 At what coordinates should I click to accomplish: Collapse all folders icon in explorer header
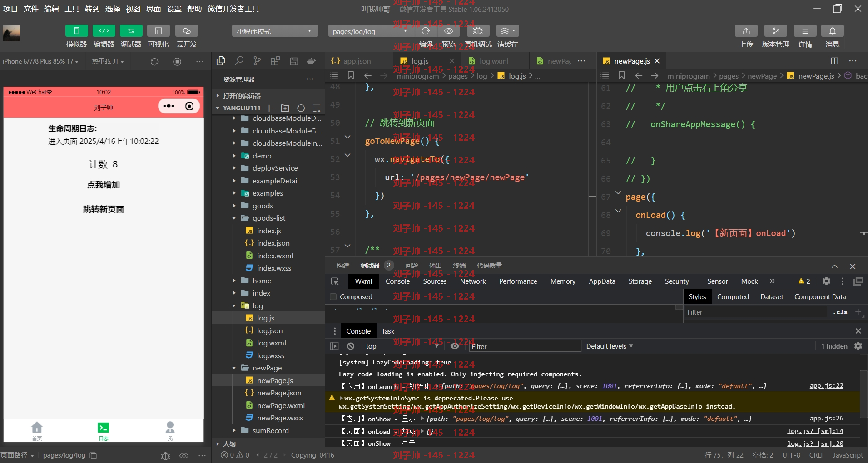pyautogui.click(x=317, y=108)
